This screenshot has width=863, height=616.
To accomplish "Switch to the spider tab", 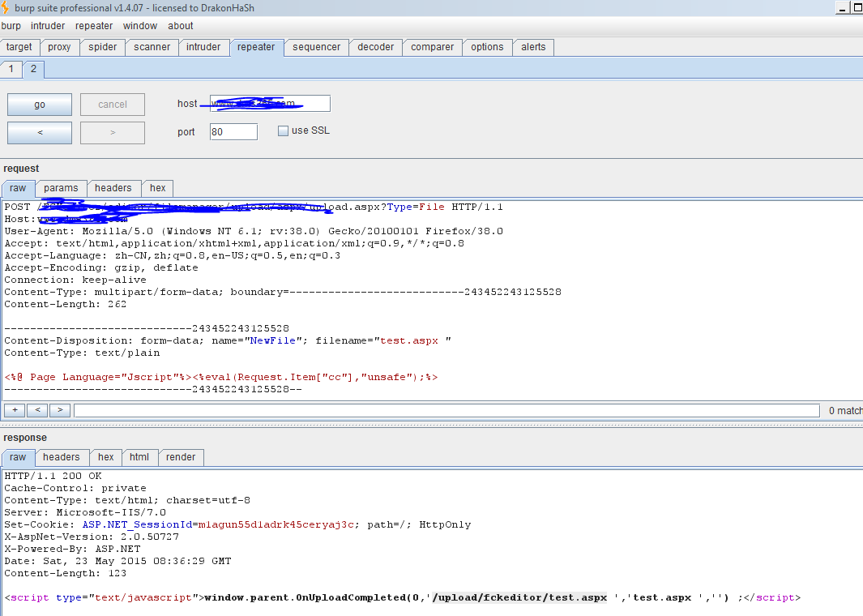I will [x=102, y=47].
